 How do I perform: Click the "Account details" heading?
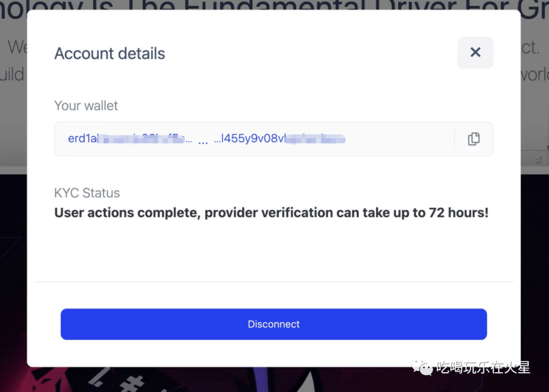[110, 53]
